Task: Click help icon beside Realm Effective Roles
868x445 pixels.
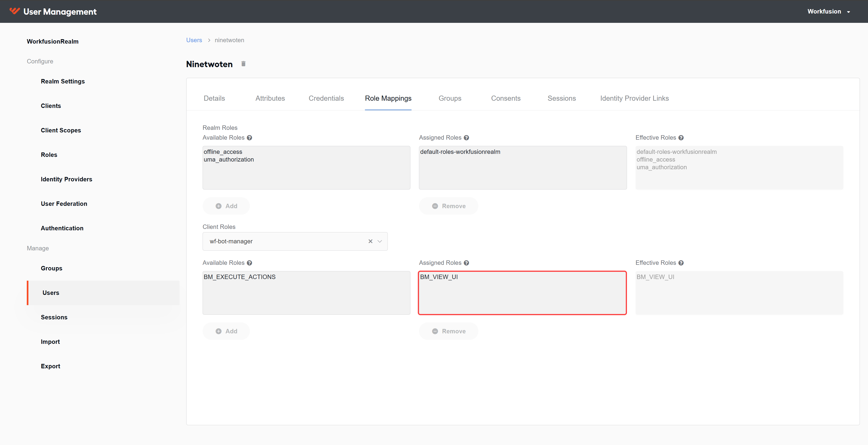Action: (681, 138)
